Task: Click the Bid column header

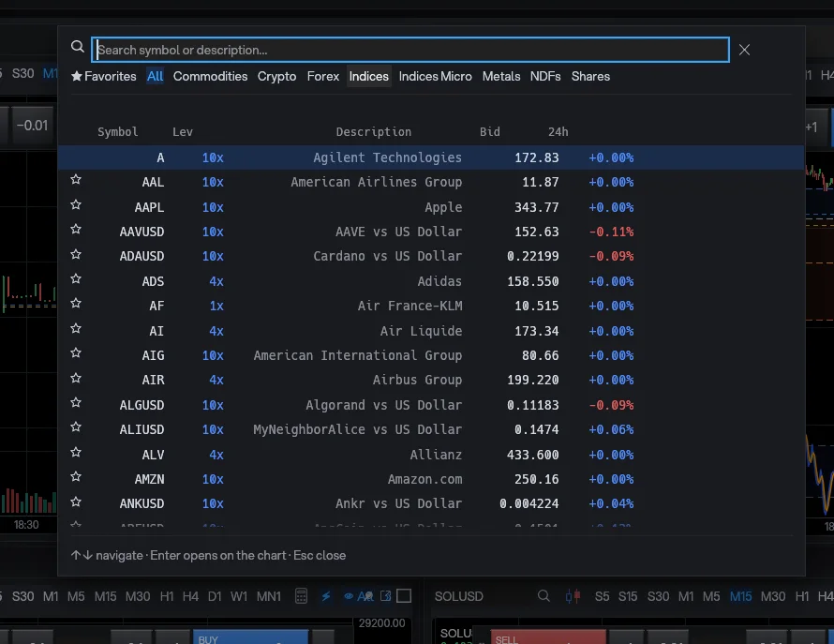Action: point(490,131)
